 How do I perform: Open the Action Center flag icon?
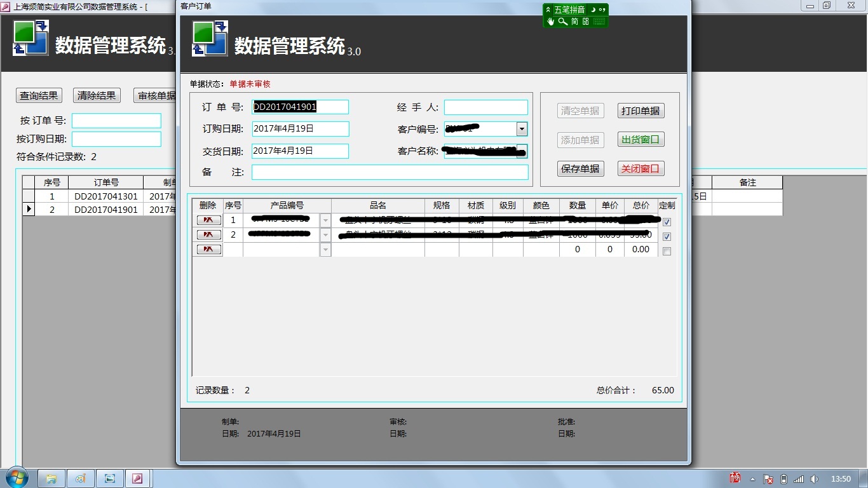coord(768,479)
